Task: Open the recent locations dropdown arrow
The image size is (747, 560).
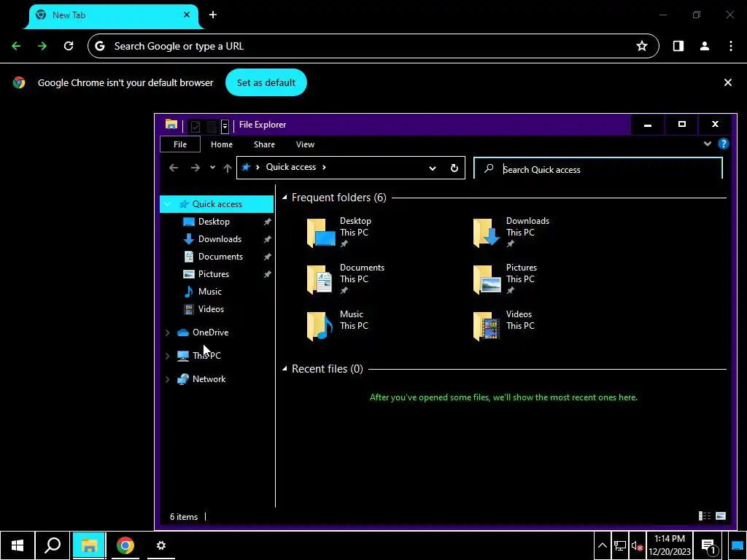Action: 212,167
